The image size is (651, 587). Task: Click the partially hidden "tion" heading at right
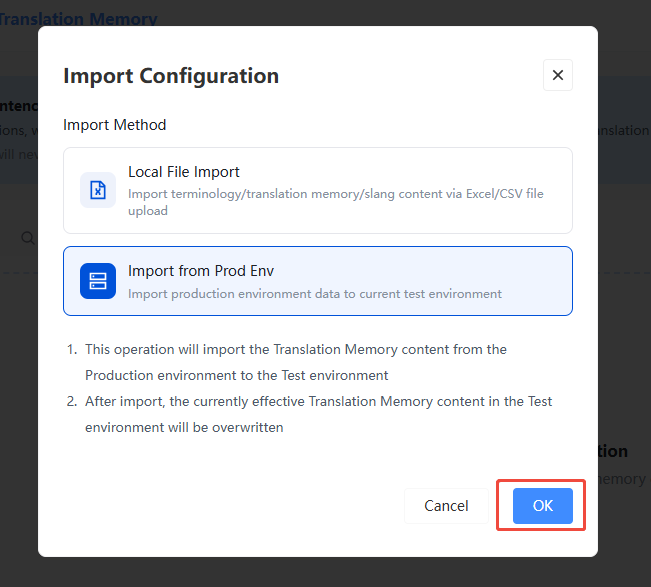click(x=613, y=451)
